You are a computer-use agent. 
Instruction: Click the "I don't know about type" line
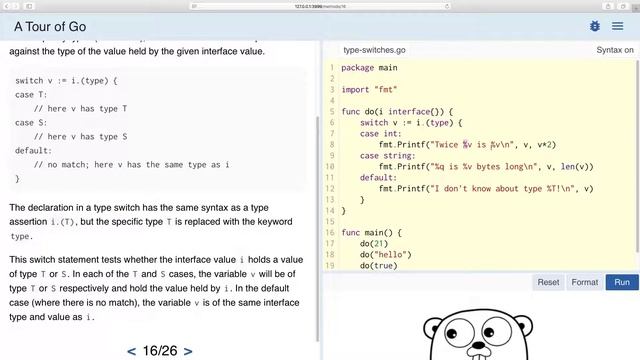pos(486,189)
